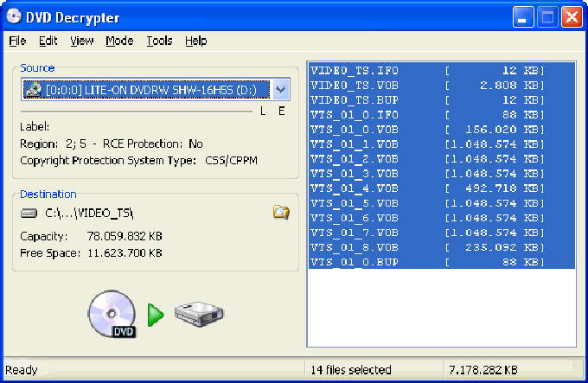Select VTS_01_1.VOB in the file list
Image resolution: width=588 pixels, height=383 pixels.
click(442, 144)
